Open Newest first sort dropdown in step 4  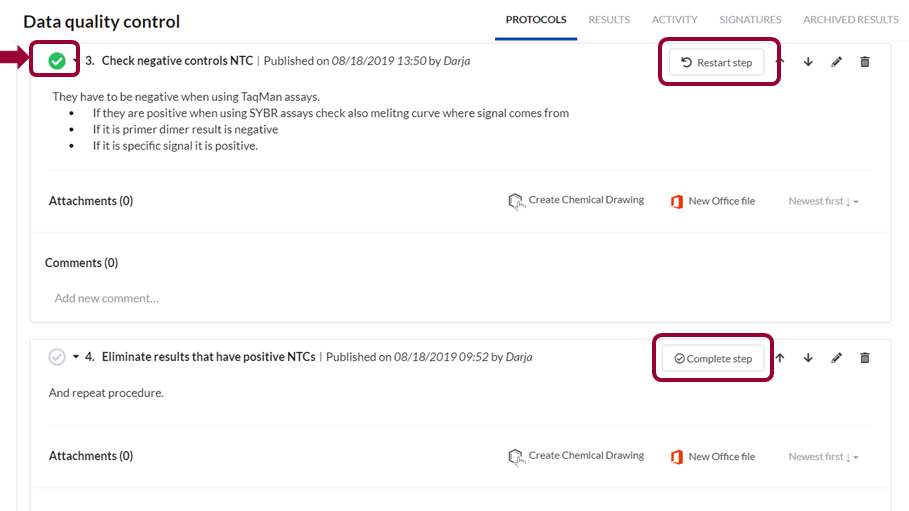point(823,457)
